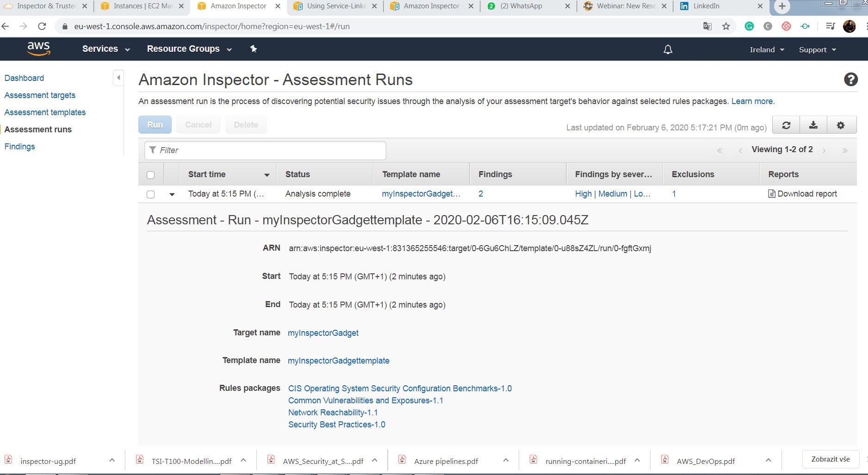Open table settings gear icon
868x475 pixels.
click(x=841, y=125)
